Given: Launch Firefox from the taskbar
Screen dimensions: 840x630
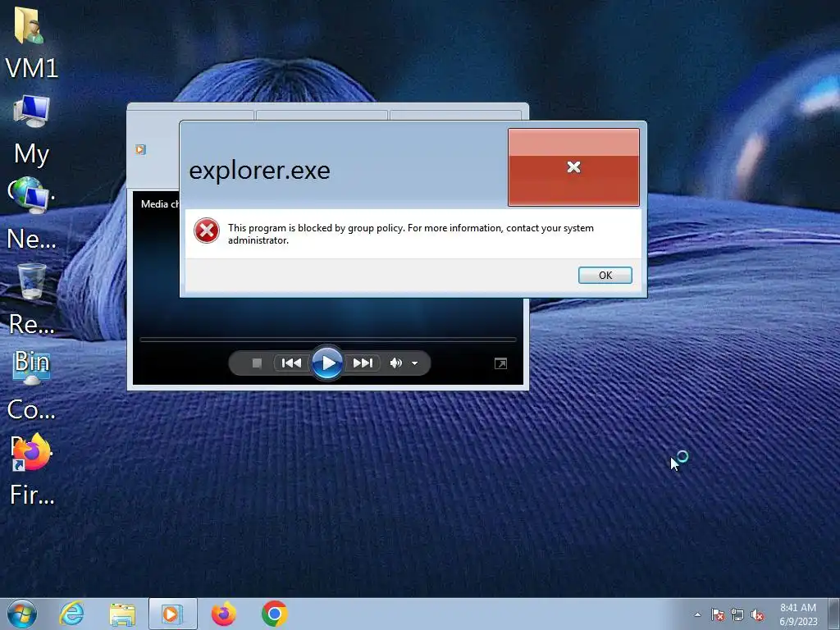Looking at the screenshot, I should pyautogui.click(x=223, y=614).
